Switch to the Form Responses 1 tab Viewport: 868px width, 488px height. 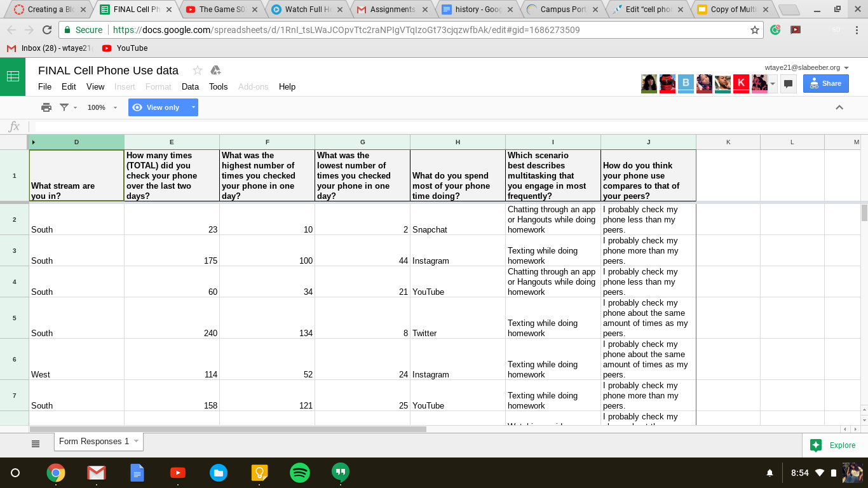pos(94,442)
